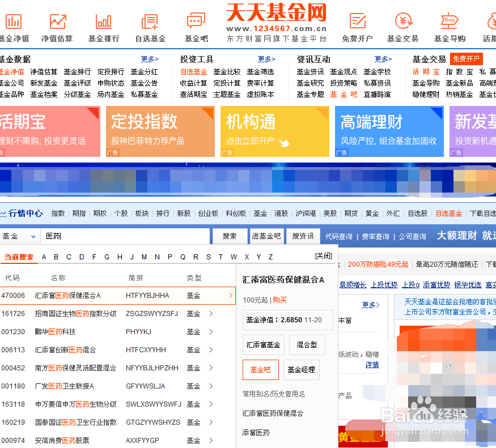Click the 汇添富医药保健混合 alias text
The height and width of the screenshot is (448, 496).
(273, 413)
